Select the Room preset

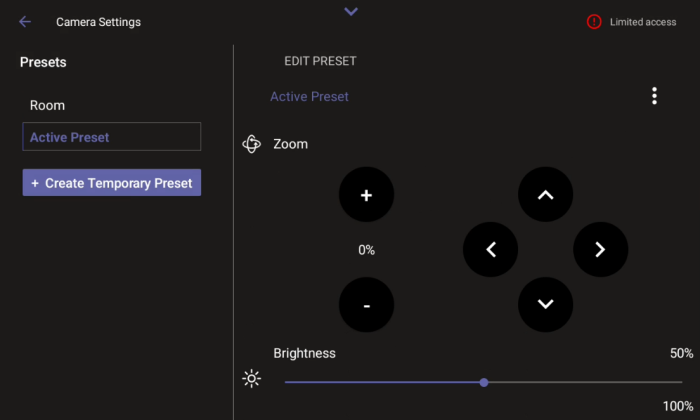pos(48,105)
